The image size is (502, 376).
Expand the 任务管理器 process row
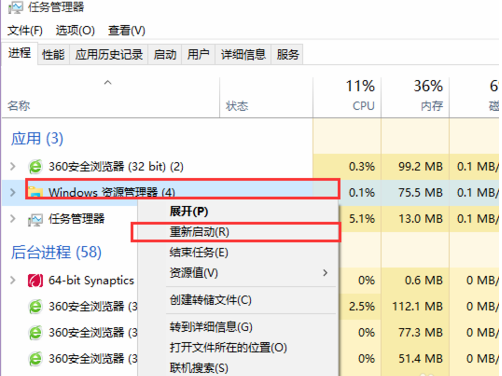pos(13,219)
